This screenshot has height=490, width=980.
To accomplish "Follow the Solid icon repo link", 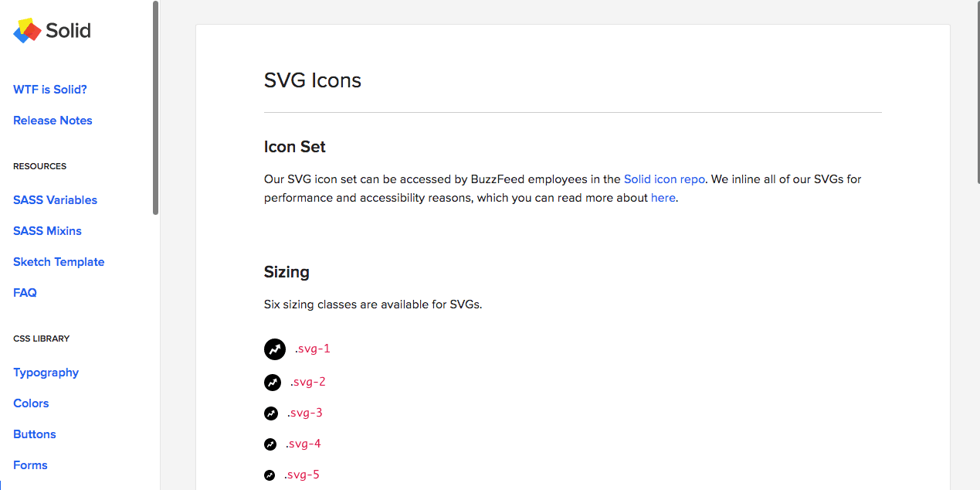I will (x=664, y=179).
